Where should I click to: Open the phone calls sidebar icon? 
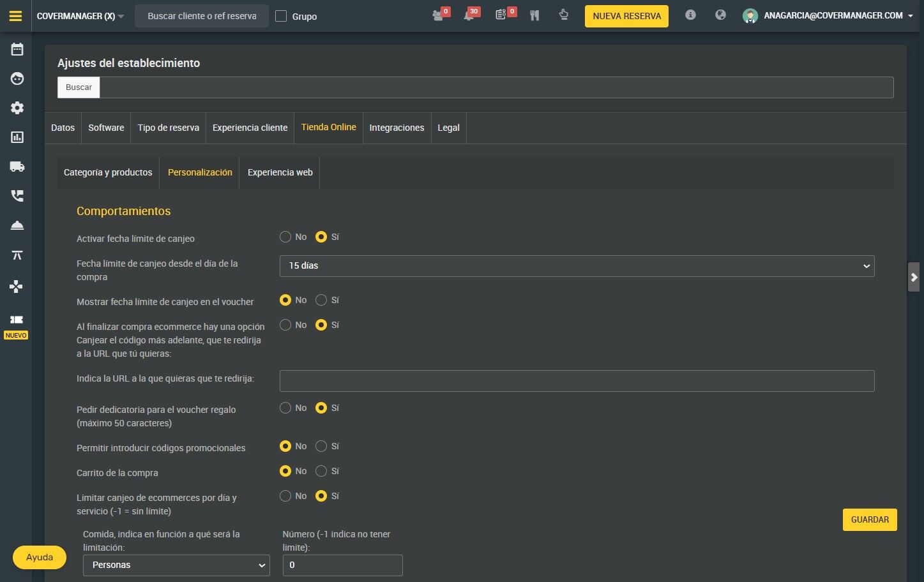[17, 196]
